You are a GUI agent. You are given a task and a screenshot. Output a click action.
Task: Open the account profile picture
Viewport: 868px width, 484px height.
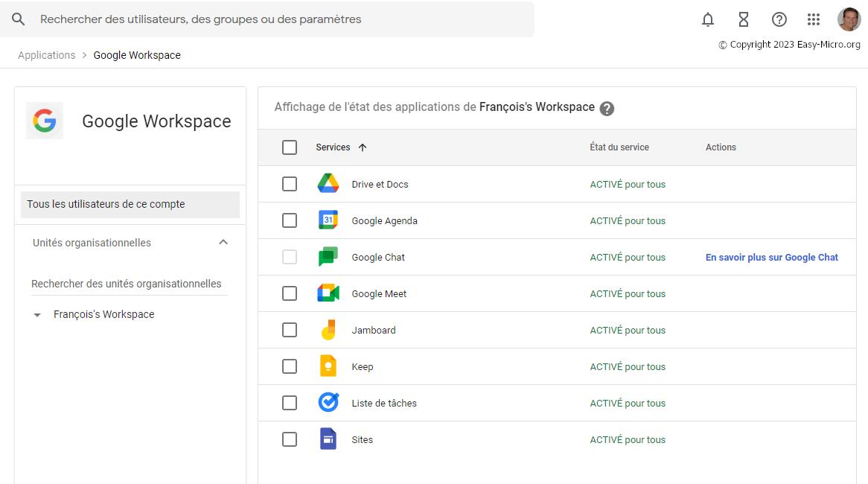[849, 19]
